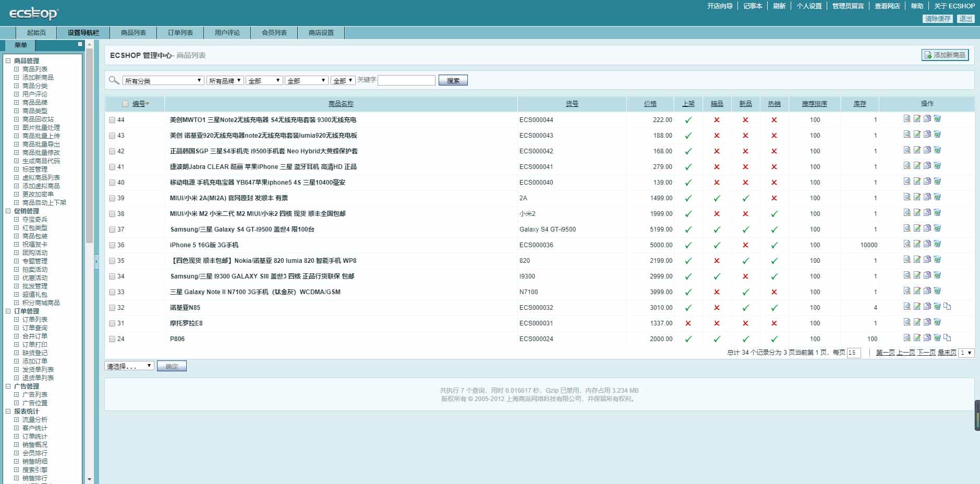Toggle 精品 status for product 44
The height and width of the screenshot is (484, 980).
pyautogui.click(x=718, y=119)
